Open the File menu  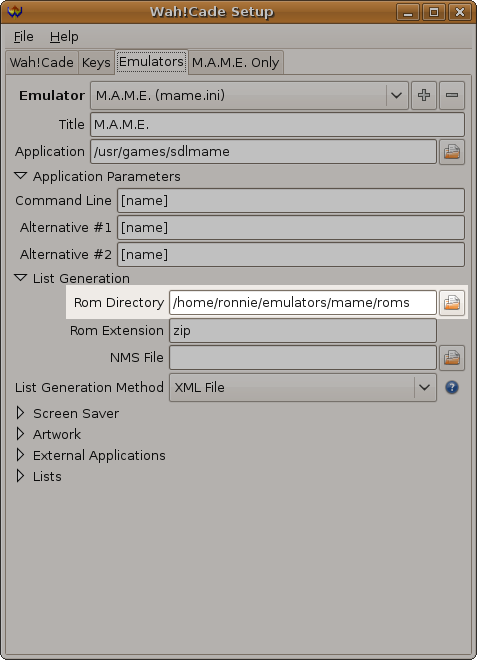[x=24, y=37]
